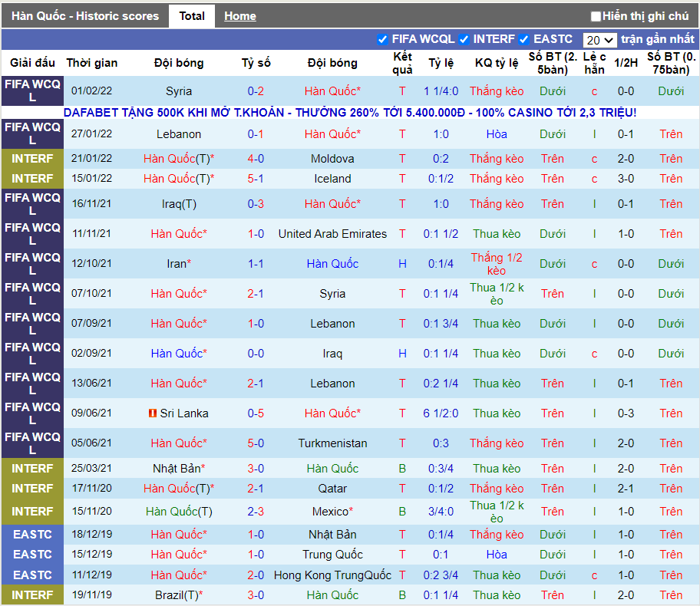Click the KQ tỷ lệ column header
This screenshot has height=606, width=700.
(497, 63)
